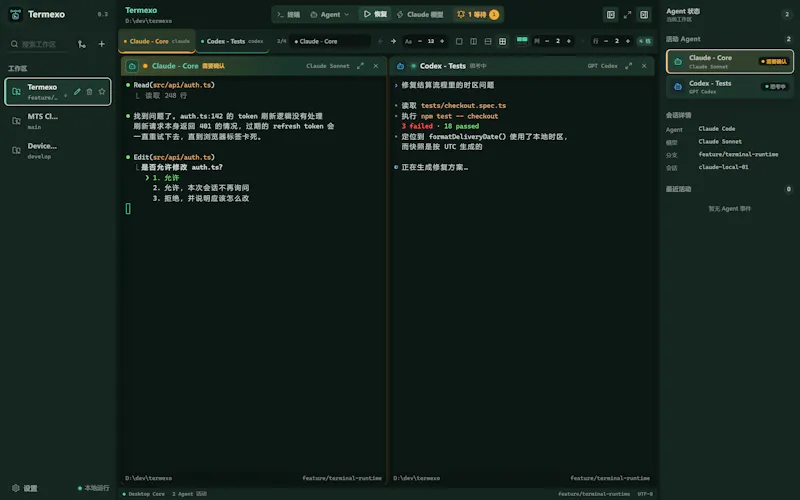Screen dimensions: 800x500
Task: Focus the workspace search field
Action: pos(39,44)
